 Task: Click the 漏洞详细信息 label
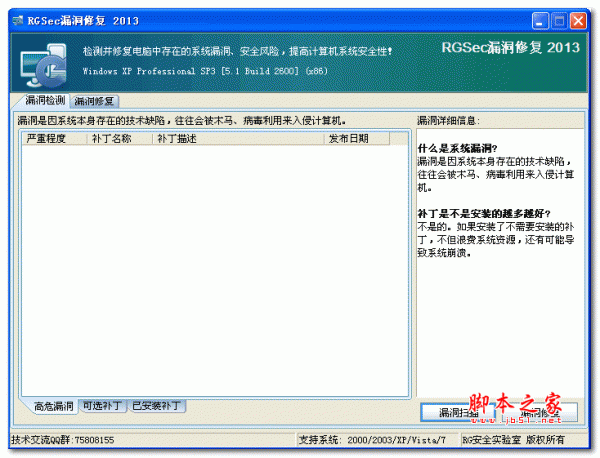pos(448,121)
